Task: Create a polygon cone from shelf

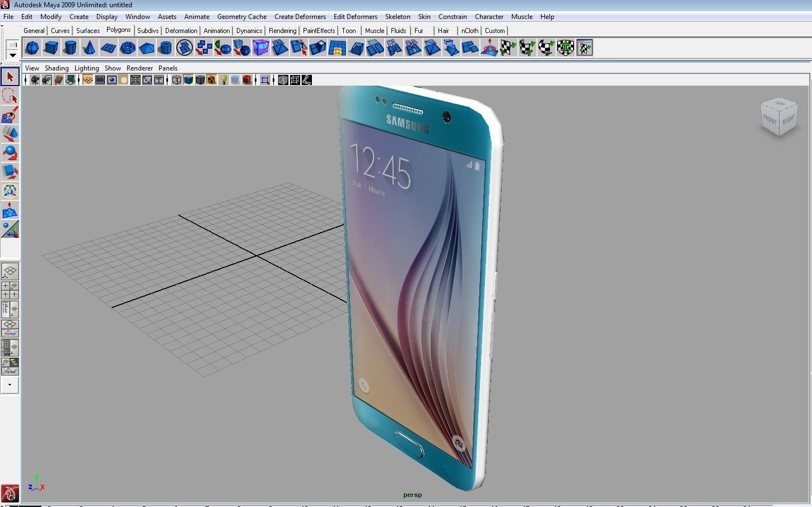Action: tap(90, 48)
